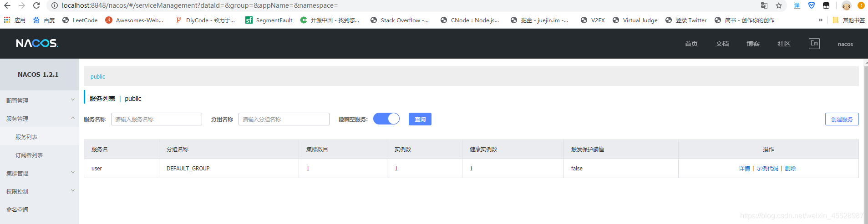Go to 首页 in top navigation

691,44
